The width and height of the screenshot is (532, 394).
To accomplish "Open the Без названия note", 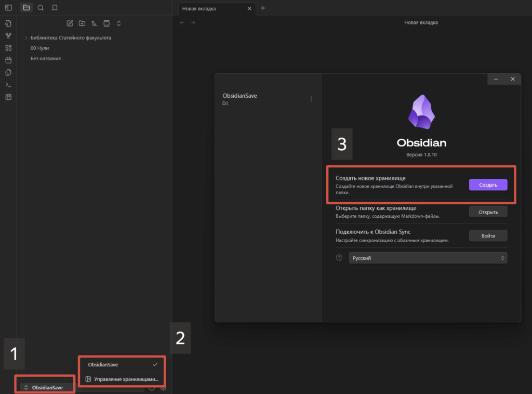I will click(46, 58).
